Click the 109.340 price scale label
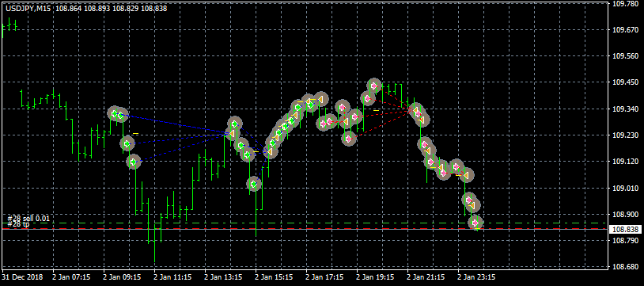 [x=625, y=109]
